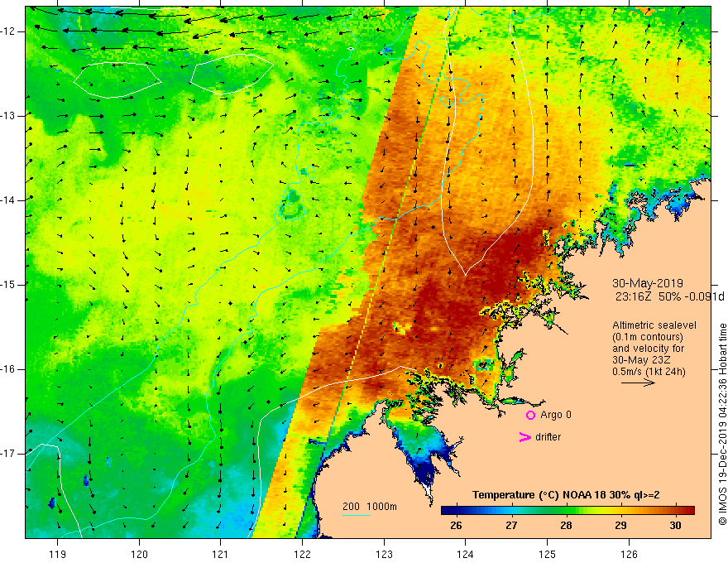Screen dimensions: 728x563
Task: Click the latitude label -16
Action: [x=8, y=369]
